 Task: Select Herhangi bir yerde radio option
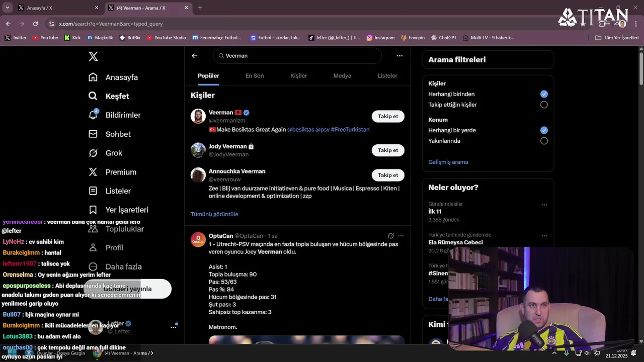544,130
